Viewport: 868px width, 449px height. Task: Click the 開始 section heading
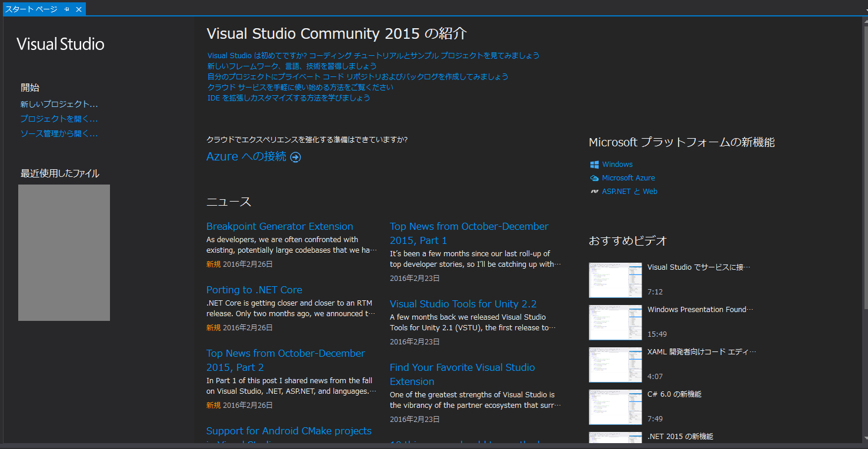point(30,88)
